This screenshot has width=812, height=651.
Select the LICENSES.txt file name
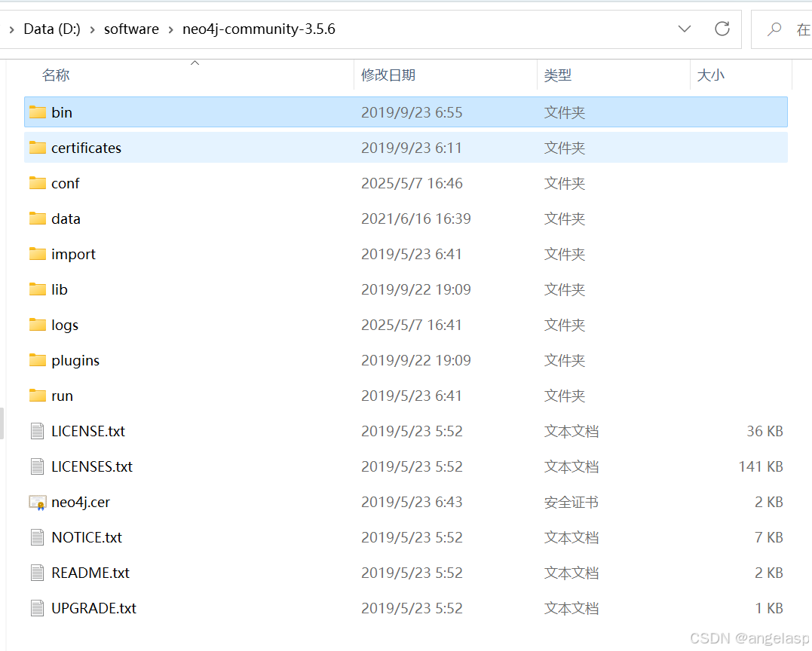pyautogui.click(x=92, y=466)
